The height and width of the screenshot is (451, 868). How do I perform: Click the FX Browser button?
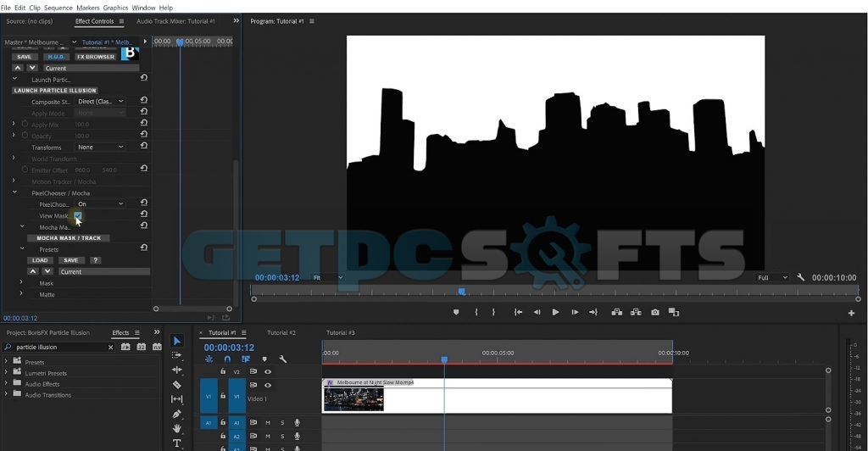(96, 57)
